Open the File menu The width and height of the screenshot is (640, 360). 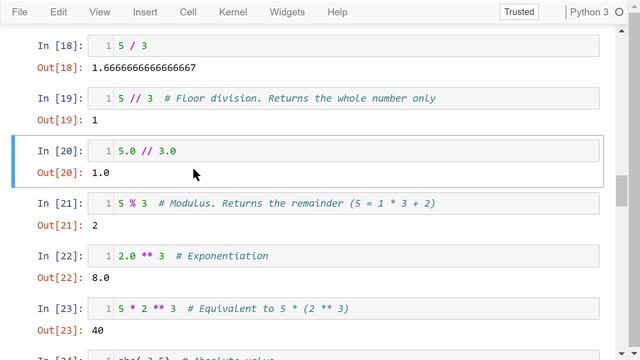click(20, 12)
